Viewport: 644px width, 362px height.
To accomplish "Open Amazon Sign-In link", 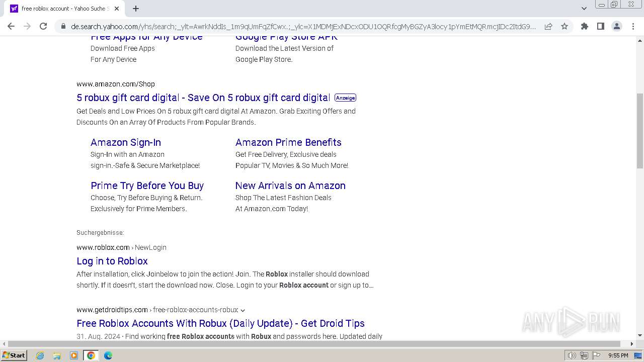I will [126, 142].
